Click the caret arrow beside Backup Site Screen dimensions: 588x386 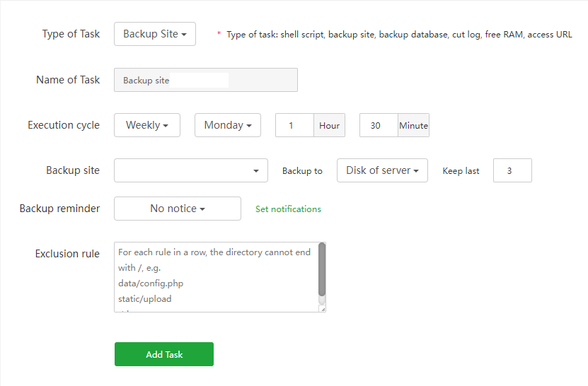coord(184,34)
